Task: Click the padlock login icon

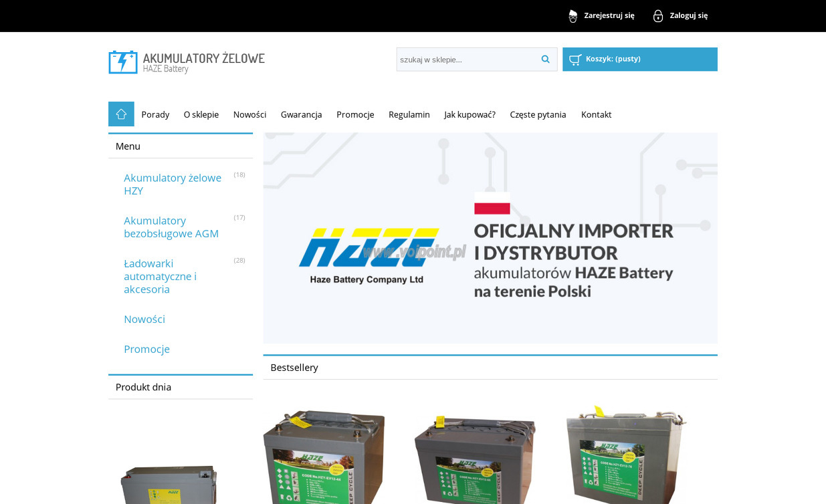Action: pyautogui.click(x=658, y=16)
